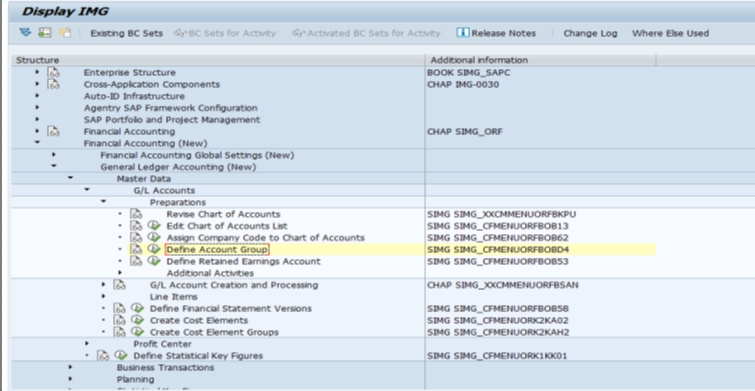Click the green-arrow toolbar icon beside Expand All
This screenshot has width=755, height=391.
point(45,33)
